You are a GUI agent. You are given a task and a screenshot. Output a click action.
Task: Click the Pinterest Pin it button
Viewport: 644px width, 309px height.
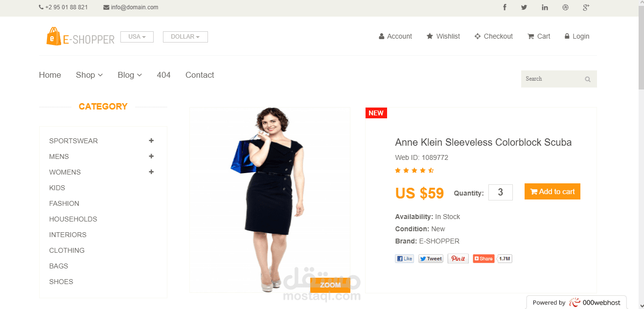click(458, 259)
